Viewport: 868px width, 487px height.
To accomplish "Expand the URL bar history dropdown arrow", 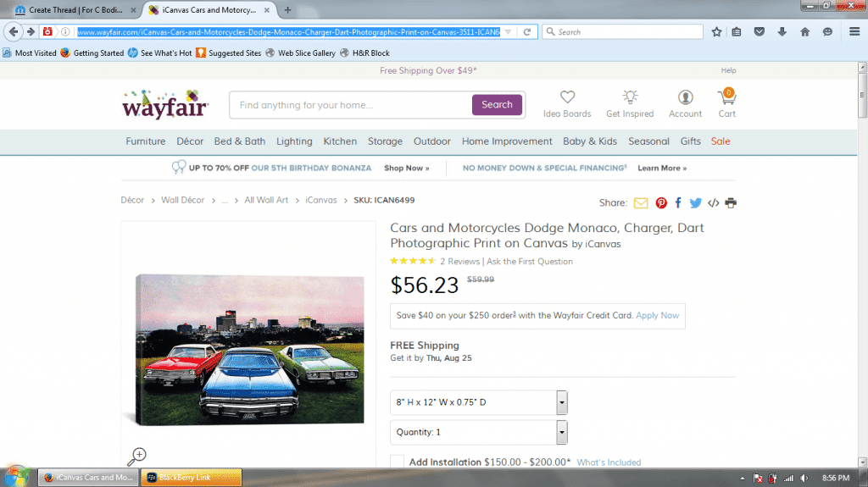I will [x=508, y=31].
